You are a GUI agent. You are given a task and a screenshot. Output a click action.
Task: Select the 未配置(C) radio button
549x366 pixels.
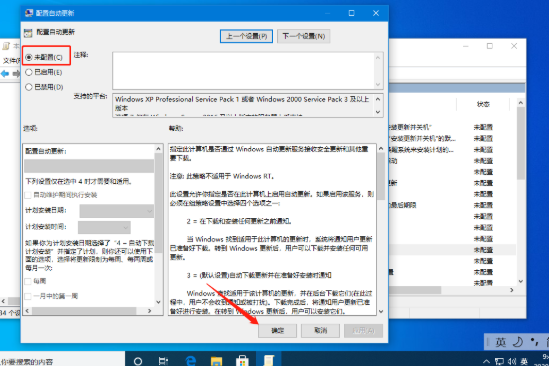tap(29, 57)
